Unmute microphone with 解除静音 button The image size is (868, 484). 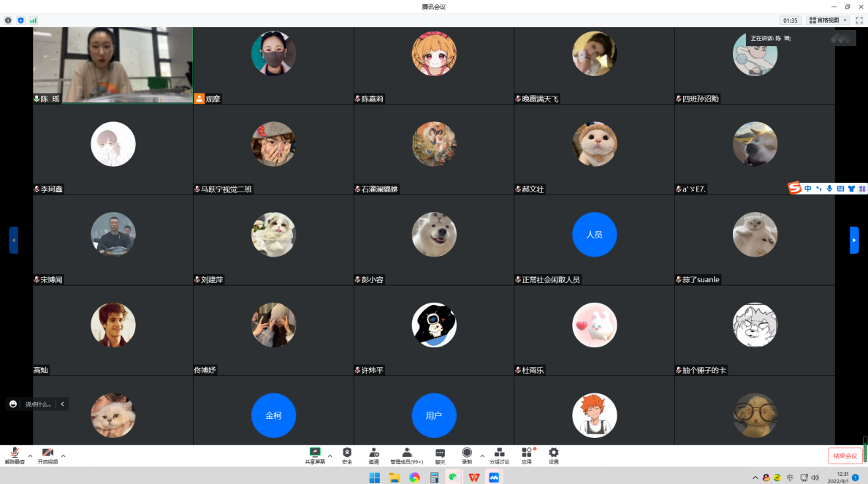pos(15,455)
